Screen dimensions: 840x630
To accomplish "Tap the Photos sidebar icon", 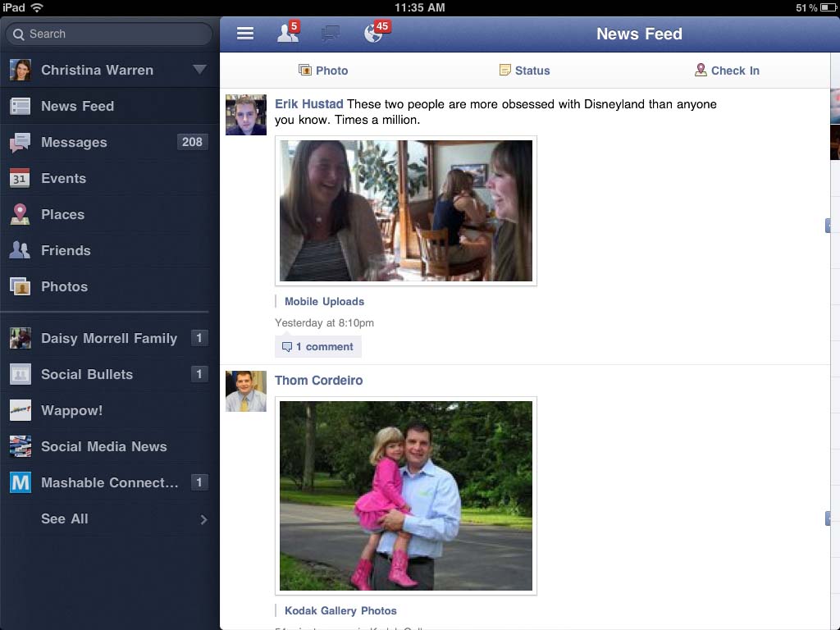I will 21,286.
